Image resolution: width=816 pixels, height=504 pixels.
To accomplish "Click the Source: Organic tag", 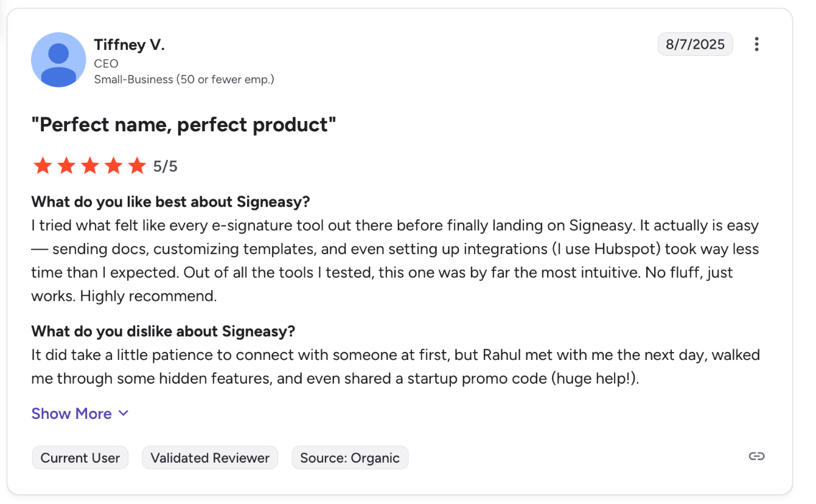I will [x=350, y=458].
